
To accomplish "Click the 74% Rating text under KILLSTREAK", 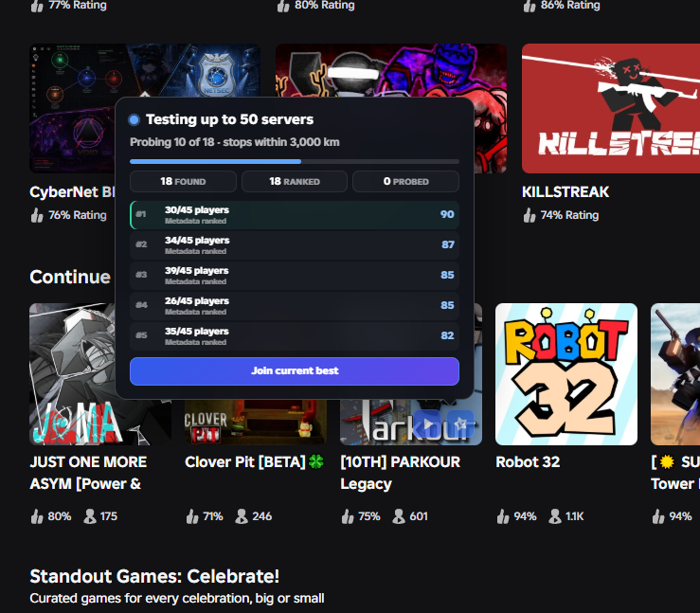I will 569,215.
